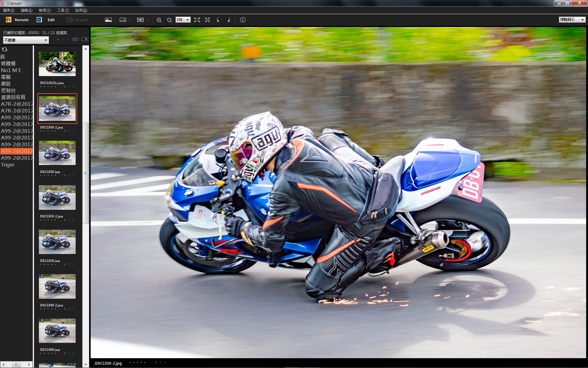Click the highlighted orange A99-2@2017 folder
The image size is (588, 368).
(17, 151)
